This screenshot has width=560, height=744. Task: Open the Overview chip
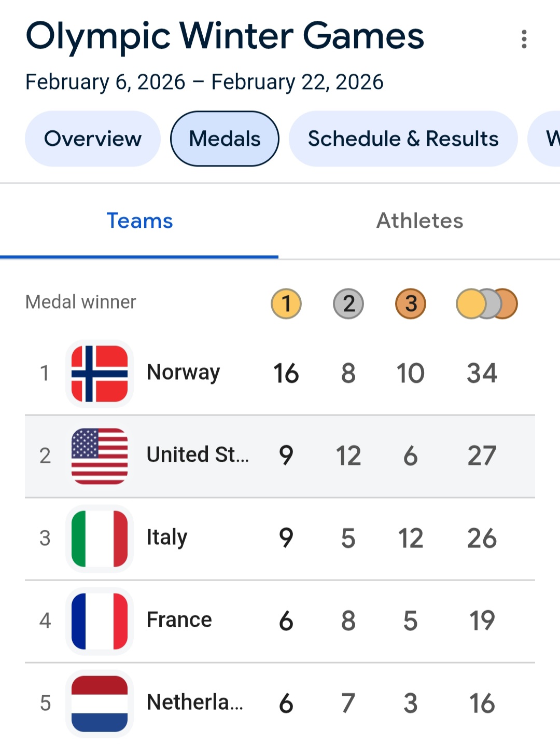click(x=93, y=139)
